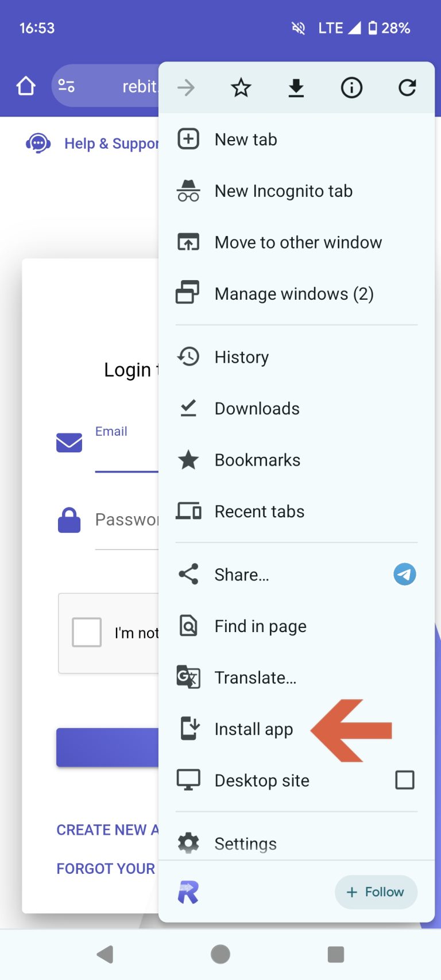Tap the forward navigation arrow
441x980 pixels.
click(x=186, y=88)
